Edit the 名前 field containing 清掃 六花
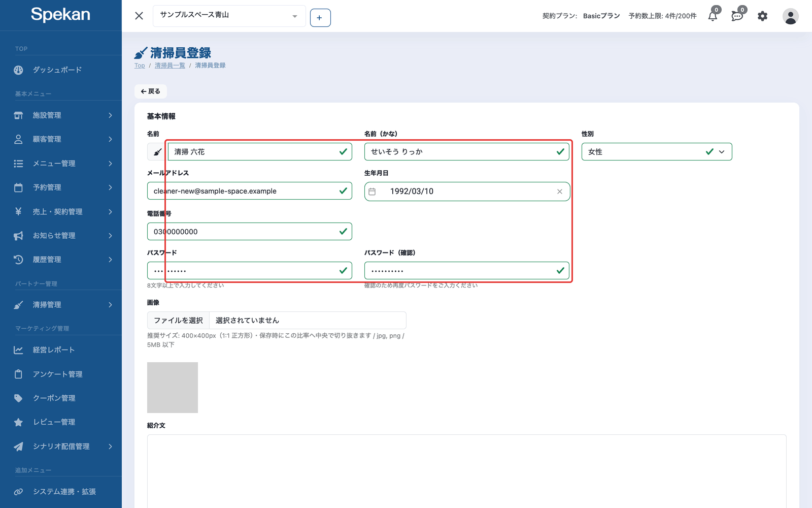The image size is (812, 508). point(260,152)
